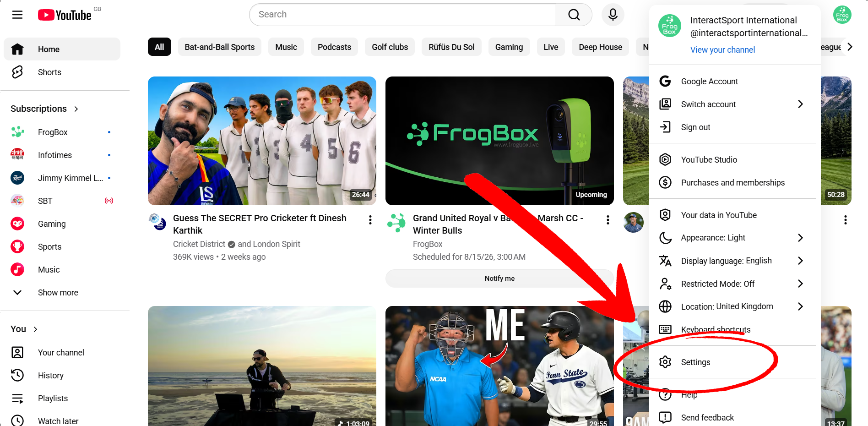Open more options for the Cricketer video
This screenshot has height=426, width=868.
(370, 220)
